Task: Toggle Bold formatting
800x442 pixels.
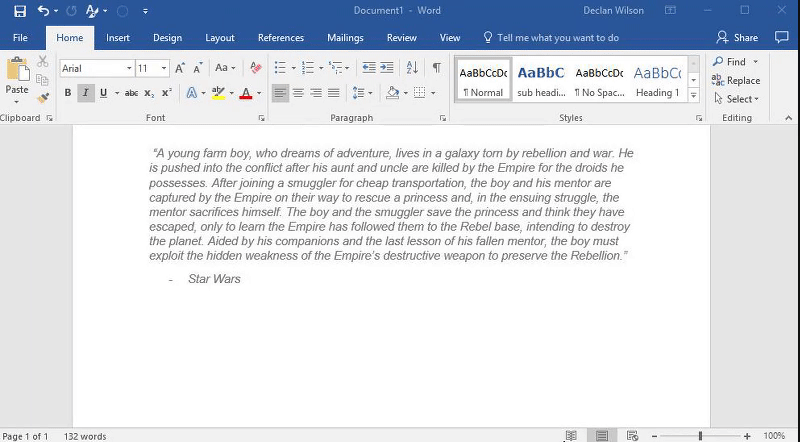Action: click(68, 93)
